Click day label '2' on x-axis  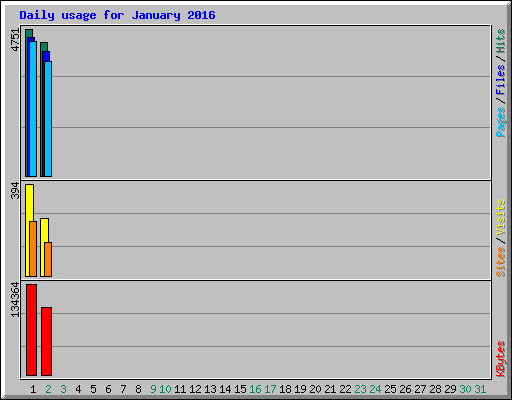pos(48,389)
